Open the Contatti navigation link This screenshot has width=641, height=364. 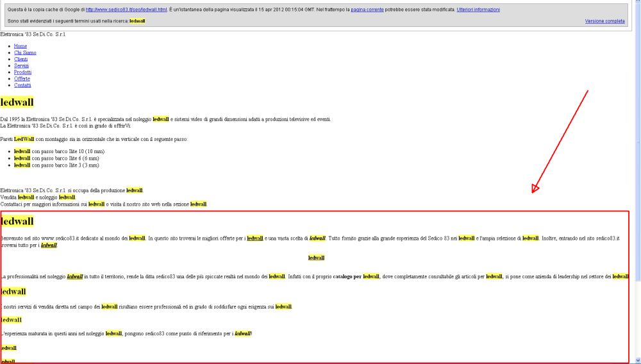pos(22,85)
